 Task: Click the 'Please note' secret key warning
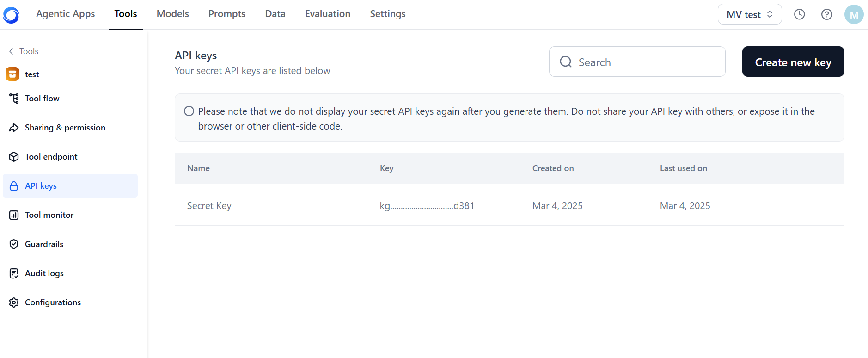pos(506,118)
